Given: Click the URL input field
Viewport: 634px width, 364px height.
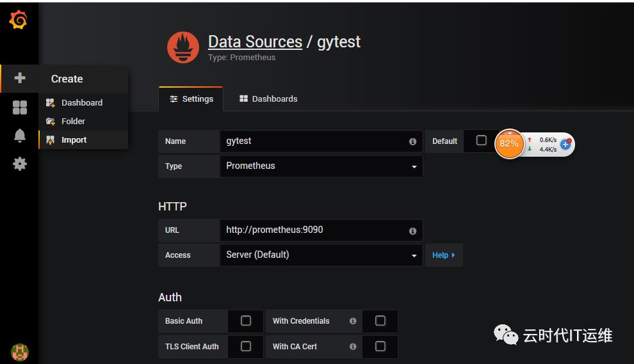Looking at the screenshot, I should (314, 230).
